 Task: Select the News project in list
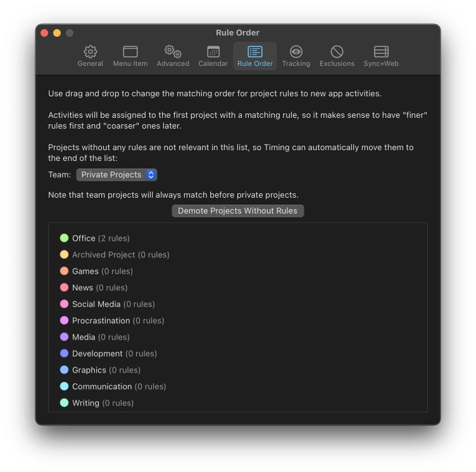[100, 288]
